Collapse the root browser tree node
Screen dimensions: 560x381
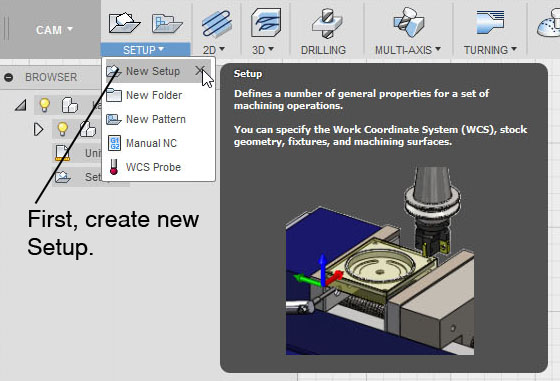click(x=21, y=105)
